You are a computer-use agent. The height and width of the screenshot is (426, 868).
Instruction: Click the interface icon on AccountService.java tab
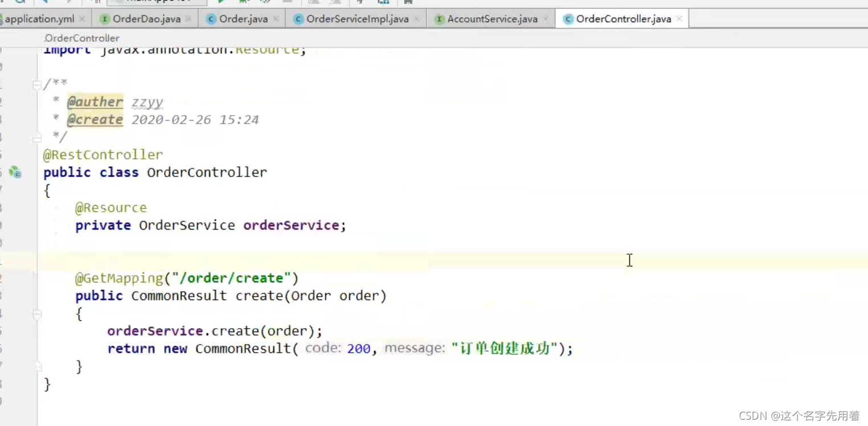(439, 19)
